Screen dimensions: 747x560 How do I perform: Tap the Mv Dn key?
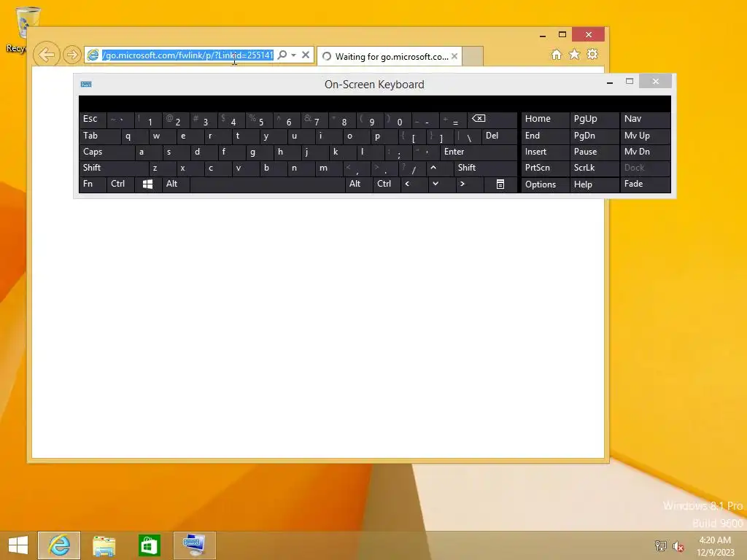tap(645, 152)
